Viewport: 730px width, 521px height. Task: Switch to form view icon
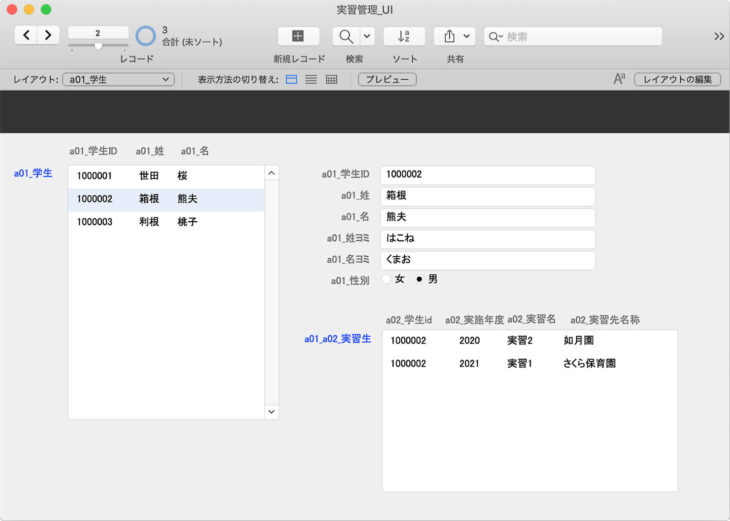[292, 79]
